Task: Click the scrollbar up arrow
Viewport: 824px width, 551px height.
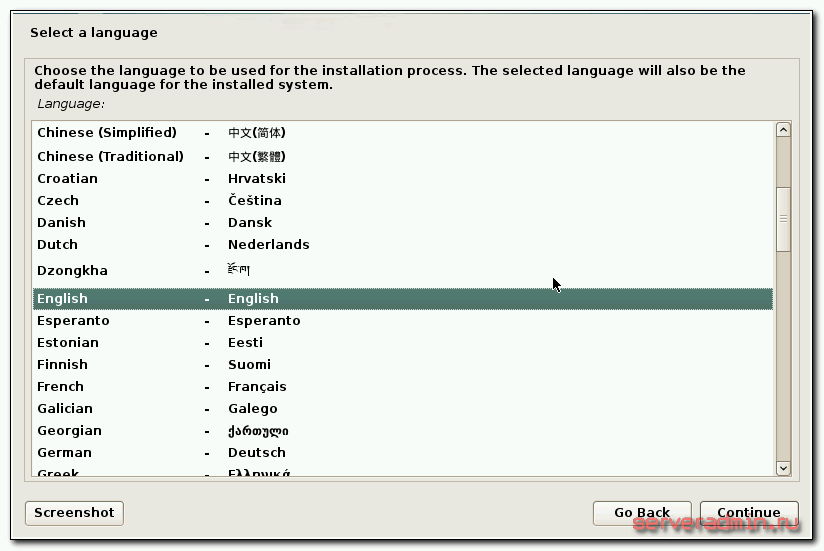Action: pos(783,130)
